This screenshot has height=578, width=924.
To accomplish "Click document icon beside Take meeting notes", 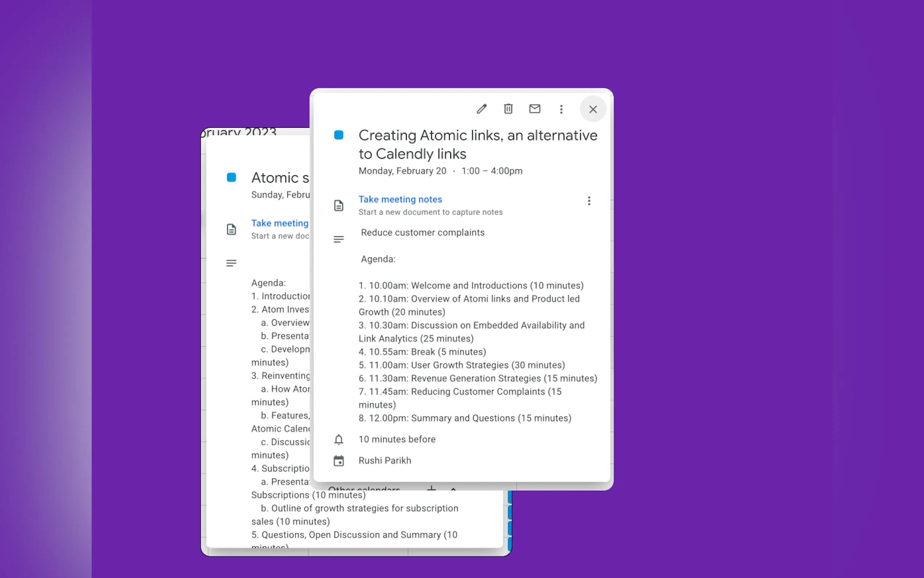I will tap(338, 206).
